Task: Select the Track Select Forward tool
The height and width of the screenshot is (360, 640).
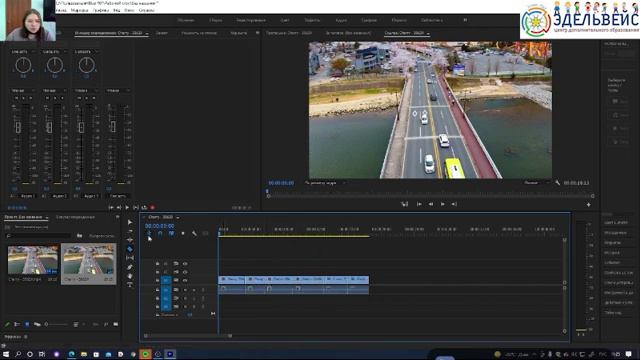Action: (130, 231)
